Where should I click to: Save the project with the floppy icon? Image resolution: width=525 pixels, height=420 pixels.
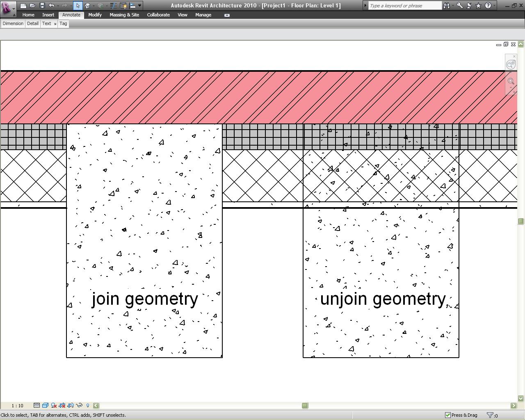[42, 5]
